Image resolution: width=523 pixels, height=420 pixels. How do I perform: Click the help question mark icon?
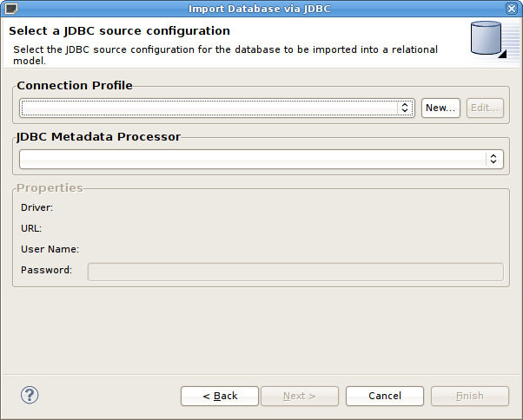(30, 395)
